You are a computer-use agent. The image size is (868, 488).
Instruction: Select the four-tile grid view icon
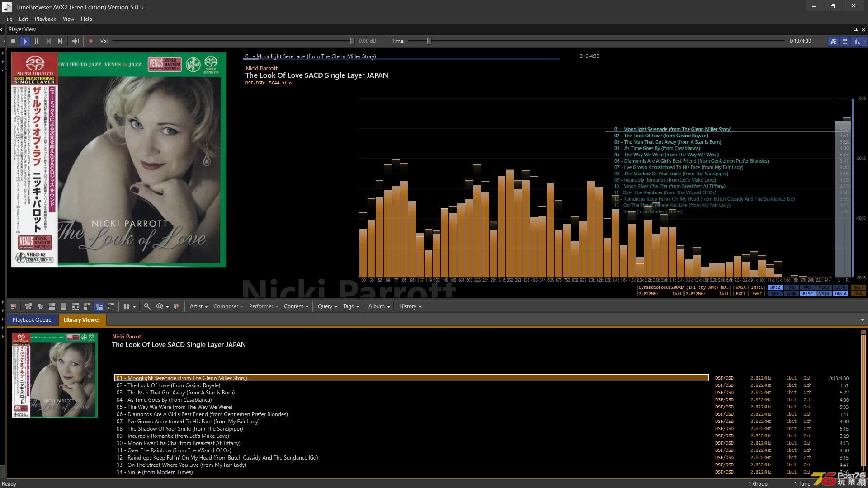[52, 306]
